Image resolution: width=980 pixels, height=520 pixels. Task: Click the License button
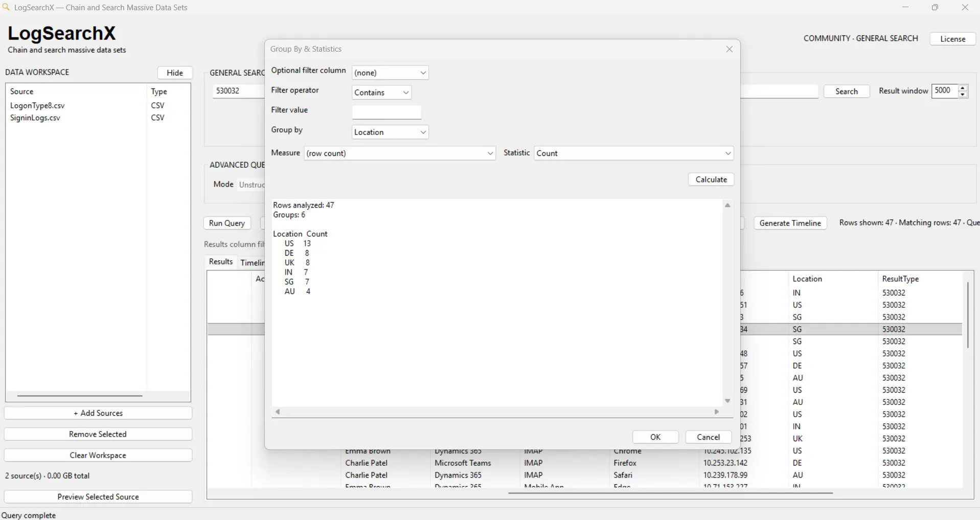coord(952,39)
